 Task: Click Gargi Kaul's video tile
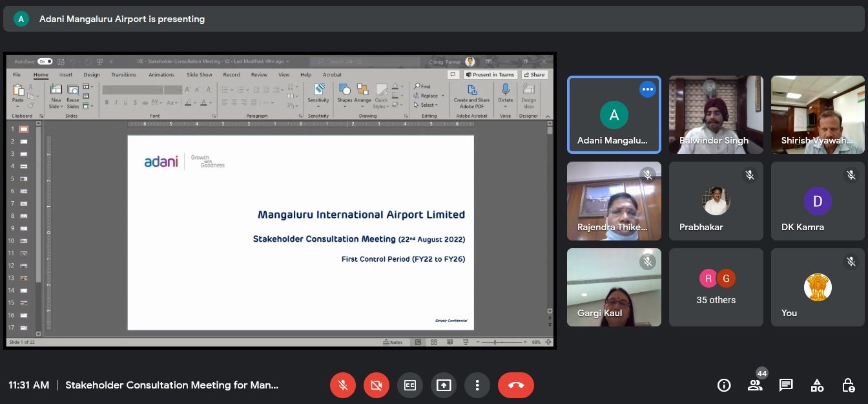(614, 288)
